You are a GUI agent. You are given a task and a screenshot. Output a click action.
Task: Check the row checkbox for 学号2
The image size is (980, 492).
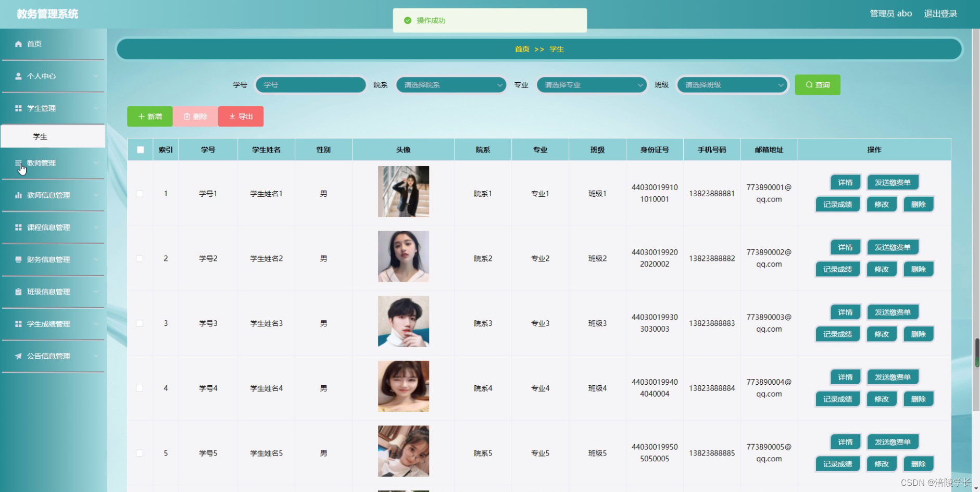point(140,258)
